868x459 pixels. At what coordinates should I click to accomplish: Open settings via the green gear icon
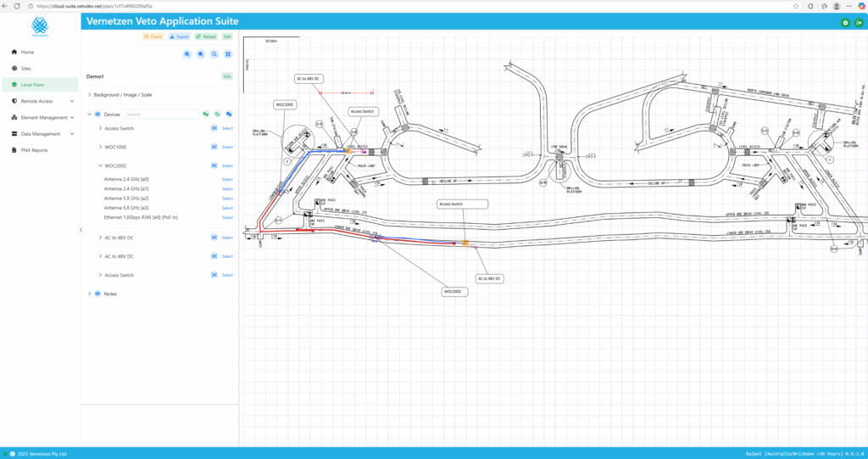click(845, 23)
